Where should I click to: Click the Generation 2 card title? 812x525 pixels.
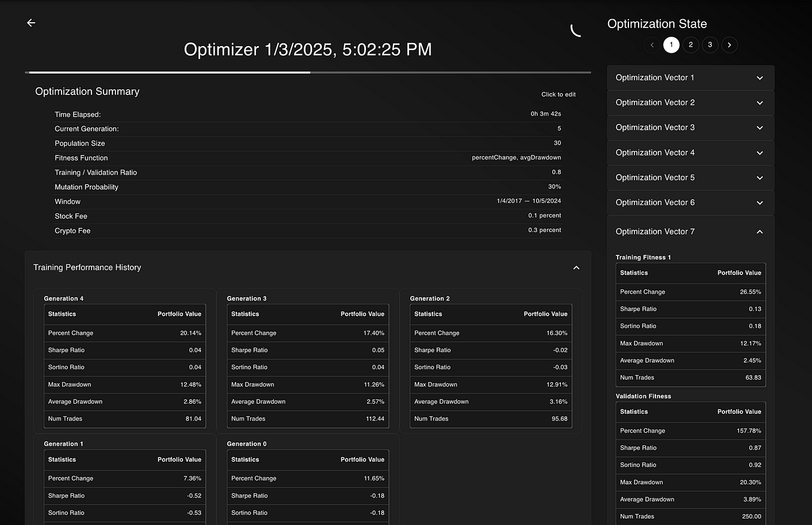(x=430, y=298)
